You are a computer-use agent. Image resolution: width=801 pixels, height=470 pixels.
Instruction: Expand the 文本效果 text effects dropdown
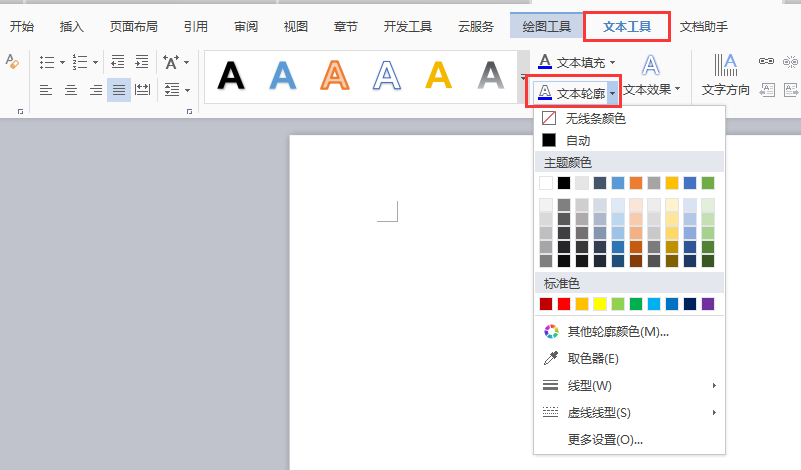click(678, 89)
